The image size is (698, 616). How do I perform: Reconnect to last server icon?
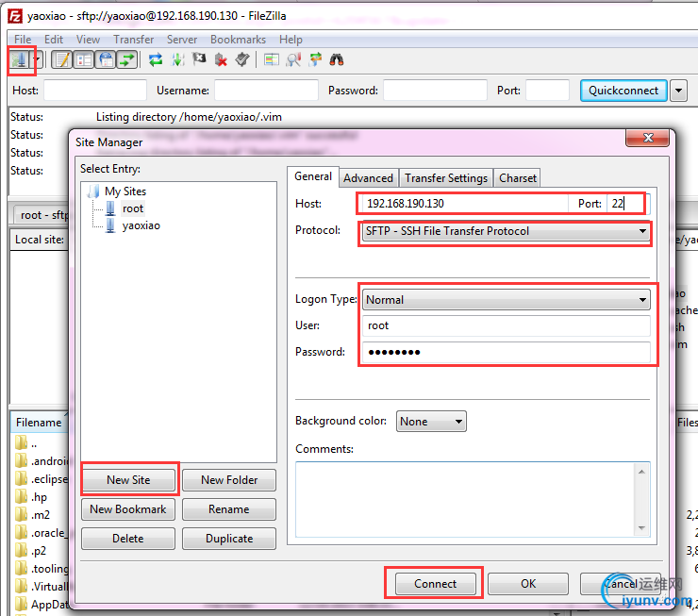pos(242,59)
